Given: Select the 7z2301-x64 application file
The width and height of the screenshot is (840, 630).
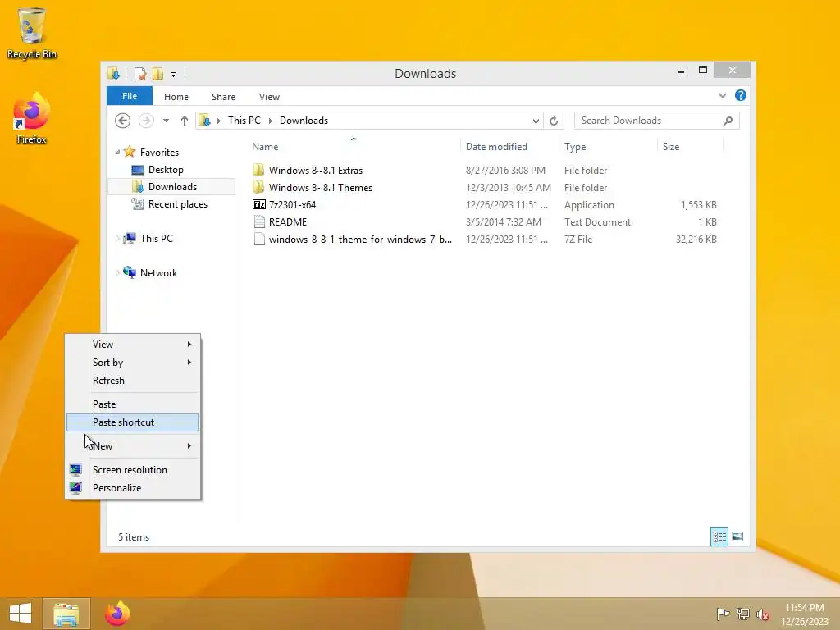Looking at the screenshot, I should (x=292, y=204).
